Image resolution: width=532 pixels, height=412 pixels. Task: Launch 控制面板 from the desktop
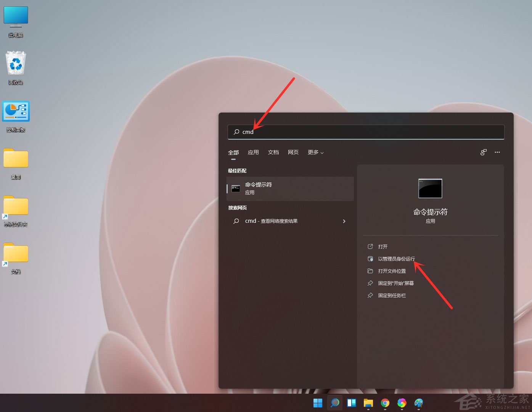tap(16, 111)
